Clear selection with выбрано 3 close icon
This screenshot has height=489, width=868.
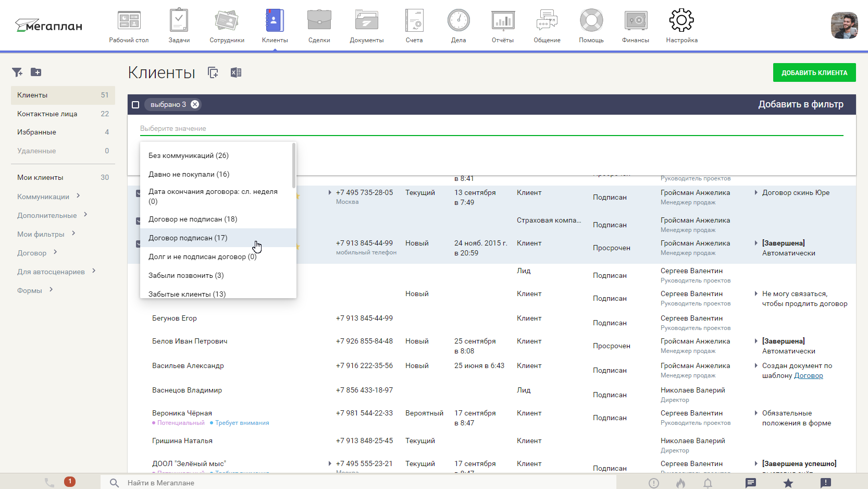point(195,104)
